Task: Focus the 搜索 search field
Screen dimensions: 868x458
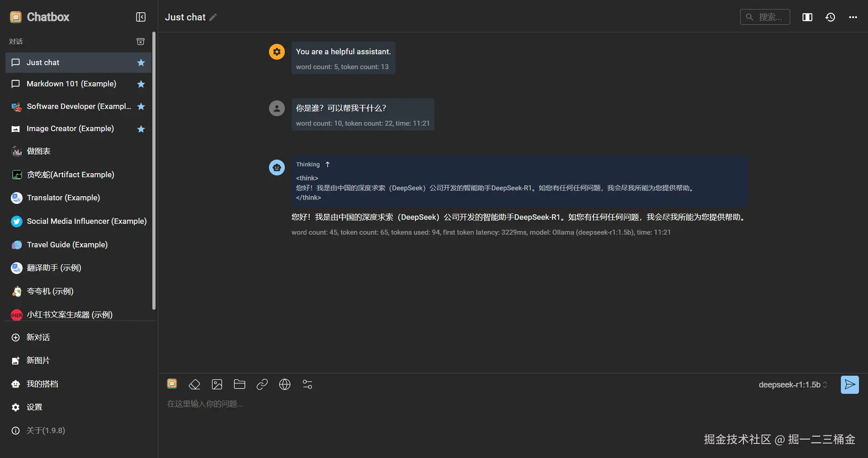Action: [765, 17]
